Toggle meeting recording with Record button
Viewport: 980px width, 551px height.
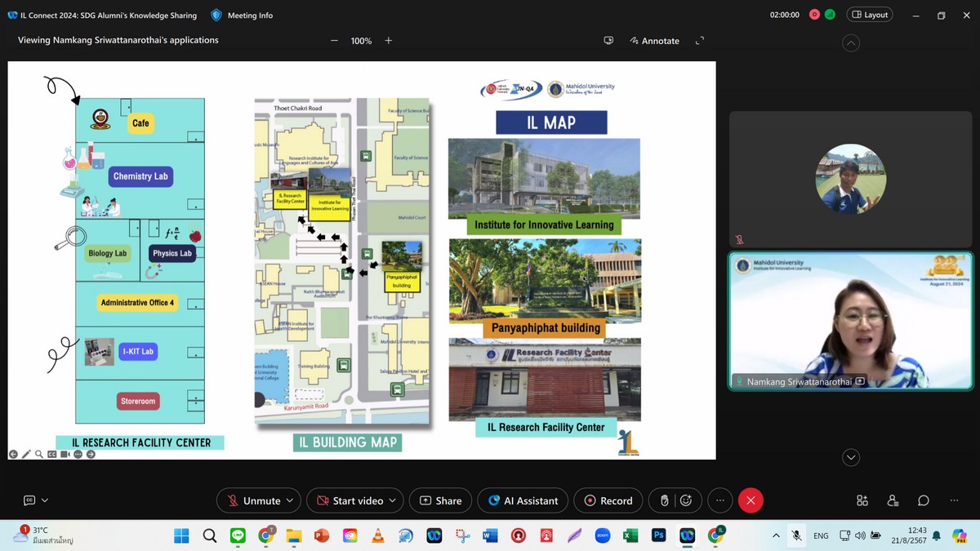click(x=608, y=500)
